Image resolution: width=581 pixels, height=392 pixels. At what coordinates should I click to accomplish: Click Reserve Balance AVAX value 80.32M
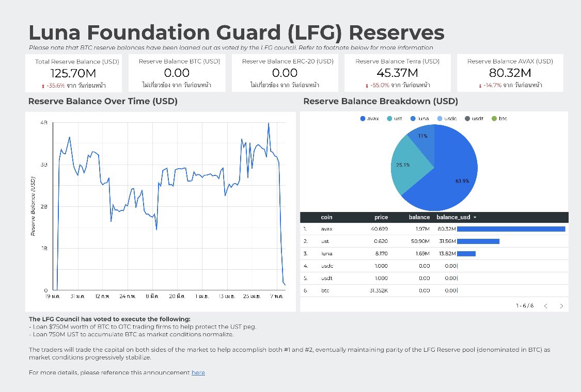click(510, 73)
